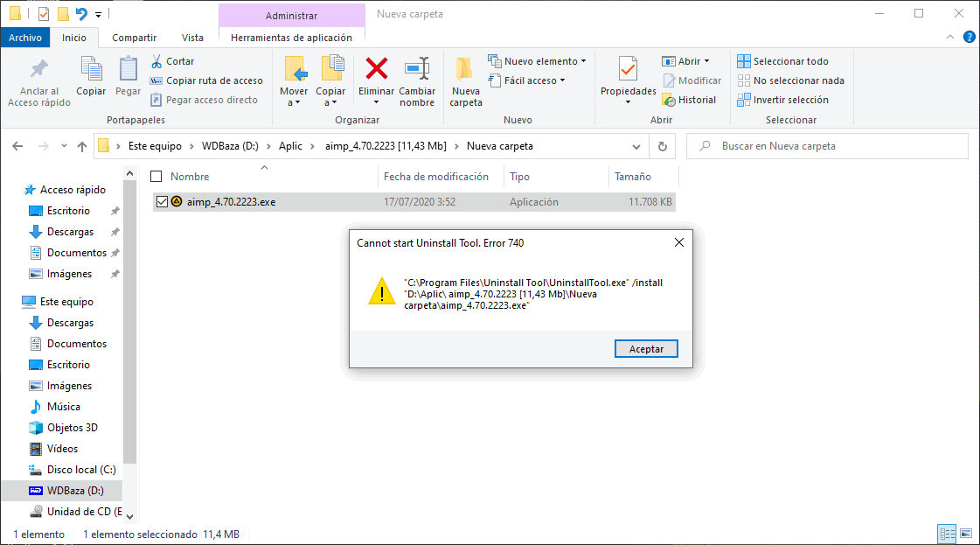Open the Copiar a folder menu
The height and width of the screenshot is (545, 980).
pyautogui.click(x=330, y=81)
